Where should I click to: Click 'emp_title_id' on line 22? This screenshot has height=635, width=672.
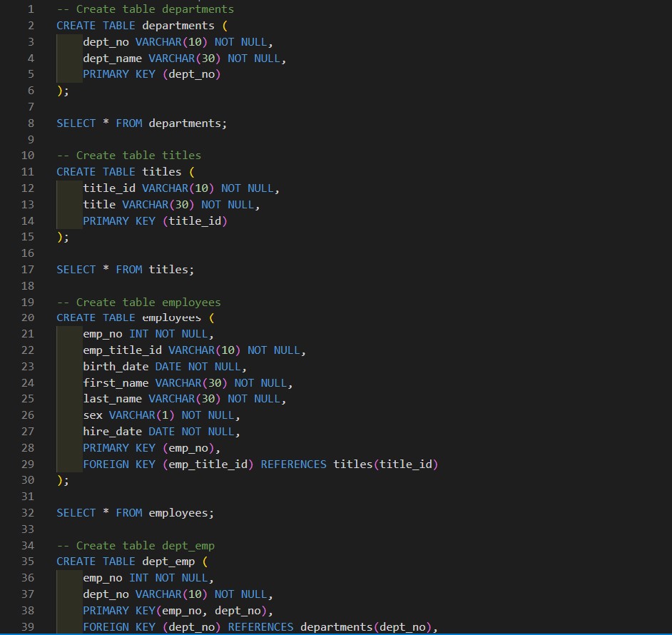pyautogui.click(x=123, y=350)
